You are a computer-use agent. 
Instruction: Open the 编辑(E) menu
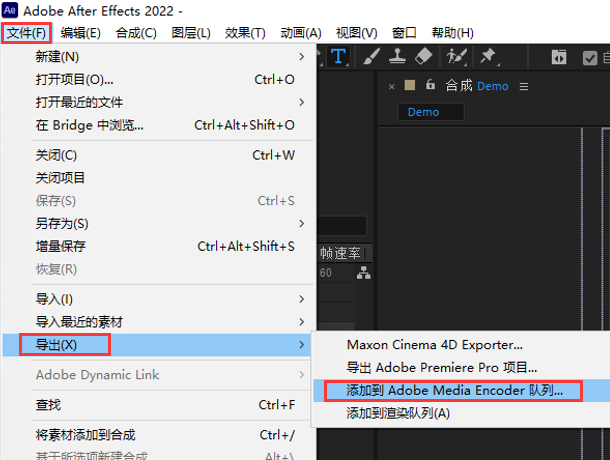point(81,33)
